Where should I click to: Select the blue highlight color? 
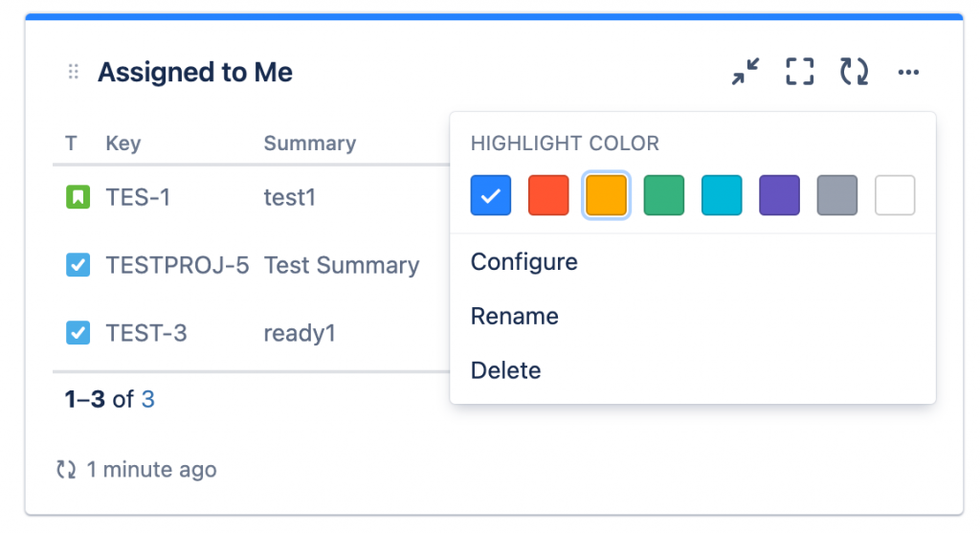pos(491,195)
